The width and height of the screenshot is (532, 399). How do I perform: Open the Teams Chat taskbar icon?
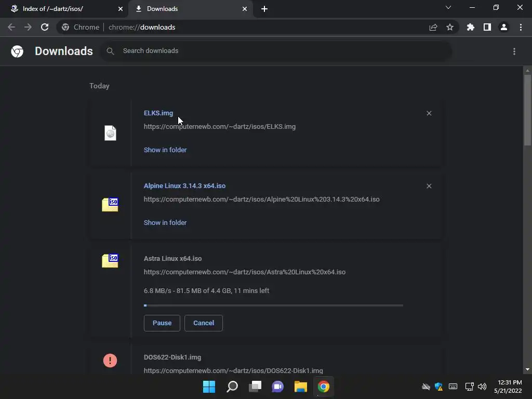click(x=277, y=387)
